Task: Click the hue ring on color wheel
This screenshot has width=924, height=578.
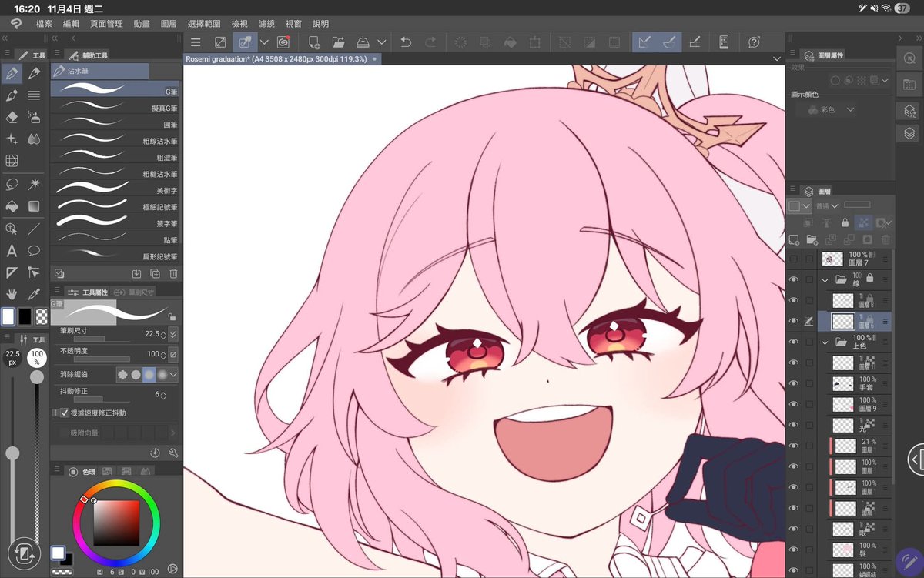Action: point(116,485)
